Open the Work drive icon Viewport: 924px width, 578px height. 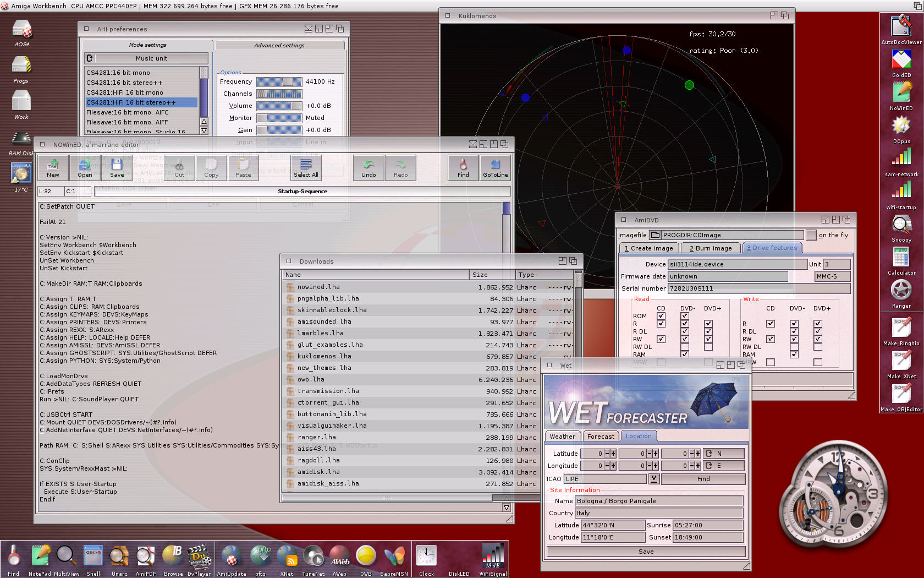(x=21, y=104)
